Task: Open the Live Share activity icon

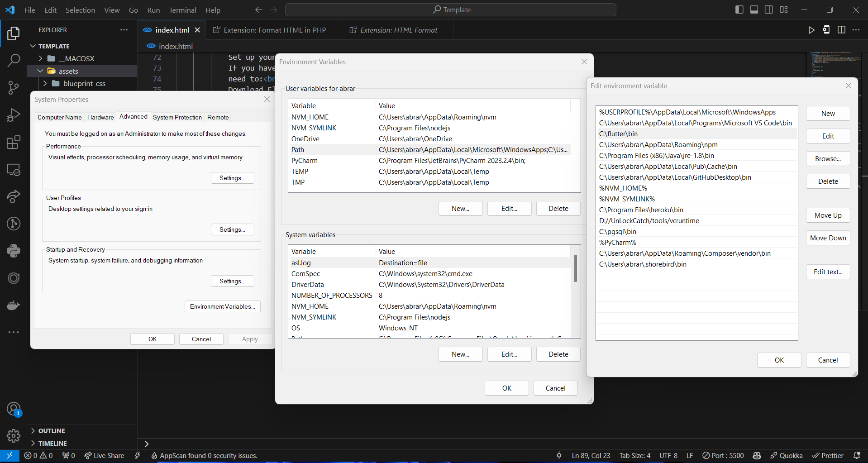Action: click(14, 196)
